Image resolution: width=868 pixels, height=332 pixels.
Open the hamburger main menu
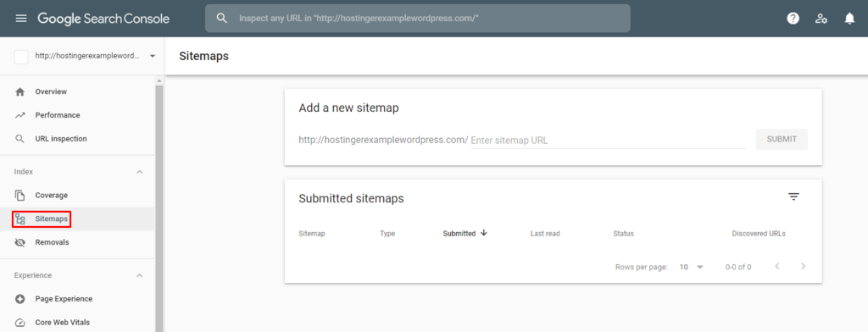tap(21, 19)
